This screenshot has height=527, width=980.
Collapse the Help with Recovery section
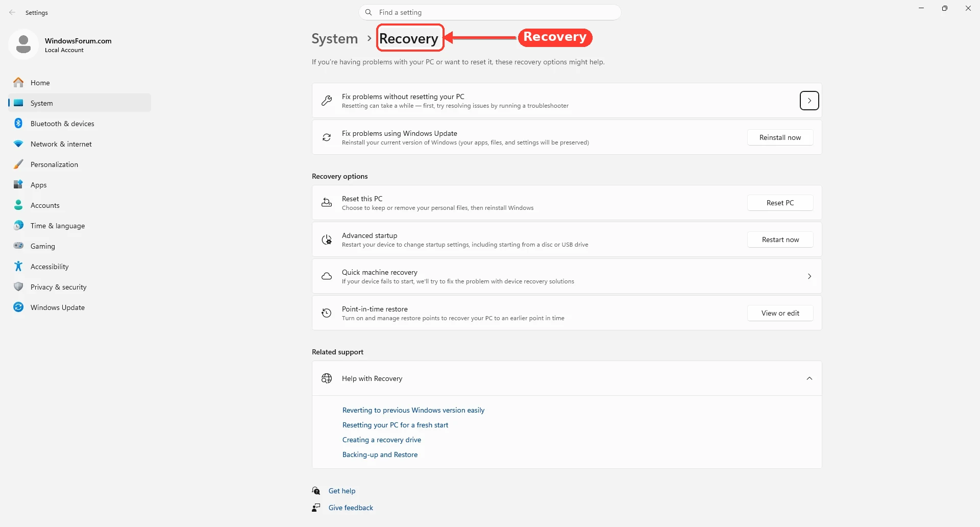[810, 378]
